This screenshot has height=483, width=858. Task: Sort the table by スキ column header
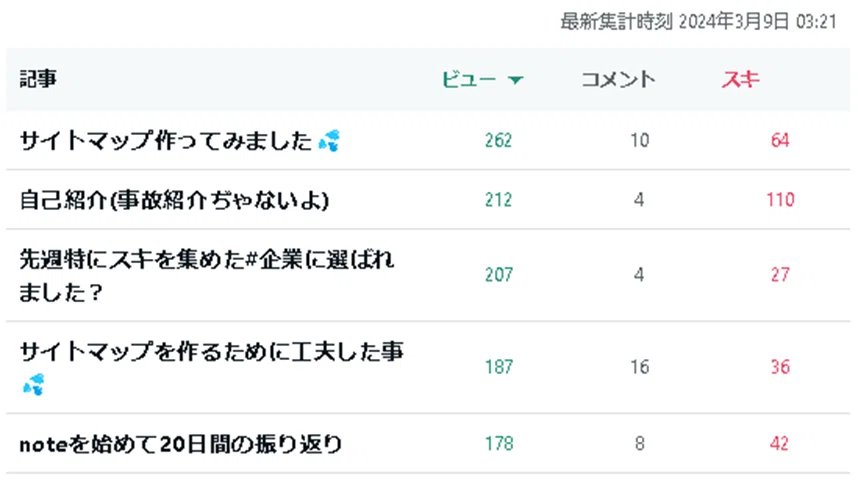click(x=740, y=79)
